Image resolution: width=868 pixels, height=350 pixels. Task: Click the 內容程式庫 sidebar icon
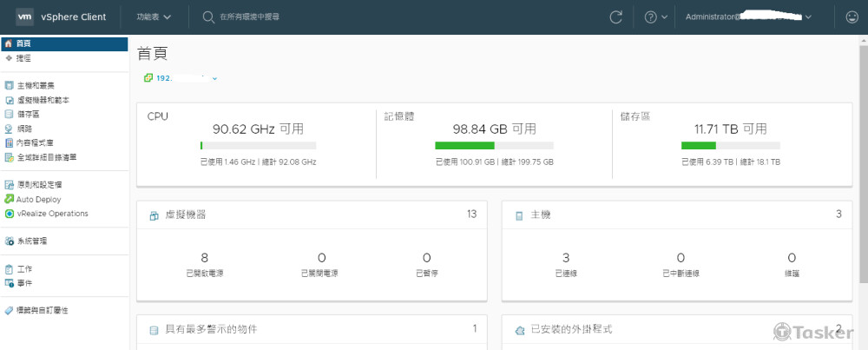coord(9,142)
